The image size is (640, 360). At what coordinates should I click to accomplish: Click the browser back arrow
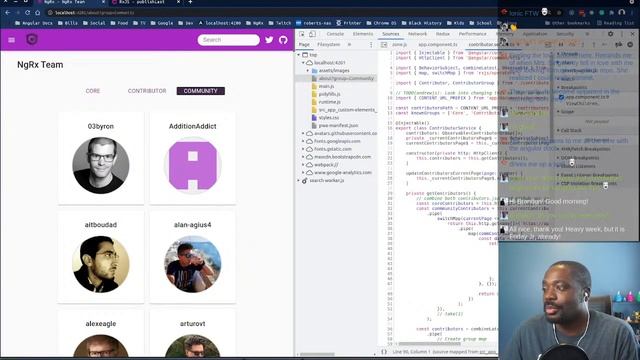tap(7, 13)
